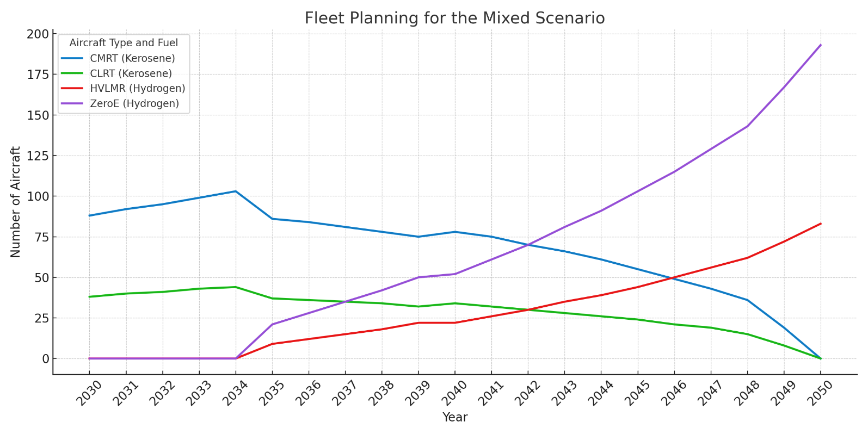
Task: Click the 100 y-axis tick label
Action: coord(38,196)
